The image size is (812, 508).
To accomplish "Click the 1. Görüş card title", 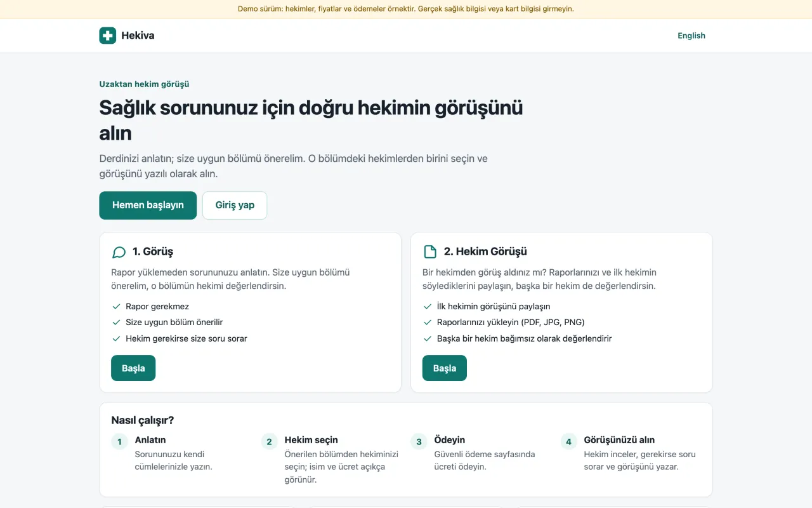I will pyautogui.click(x=153, y=252).
